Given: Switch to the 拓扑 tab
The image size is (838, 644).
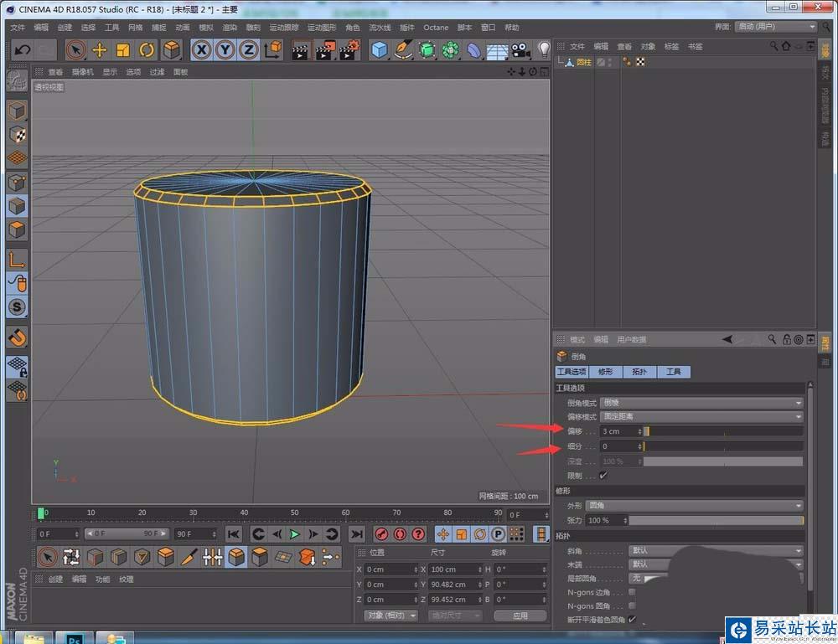Looking at the screenshot, I should [639, 372].
